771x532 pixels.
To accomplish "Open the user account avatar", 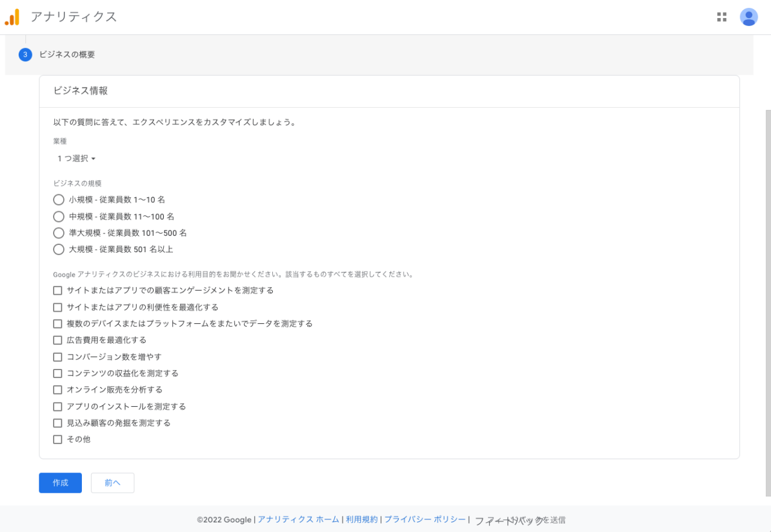I will (749, 17).
